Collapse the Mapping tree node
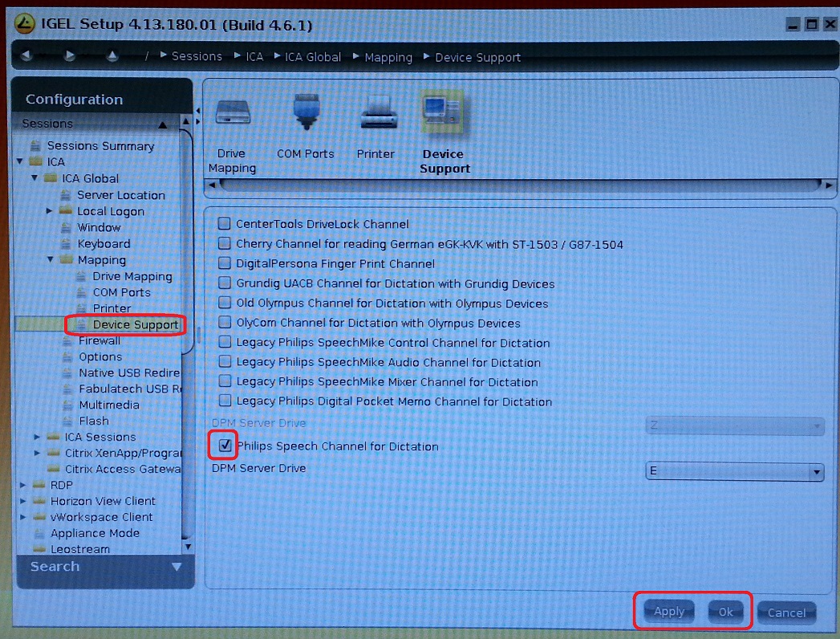The height and width of the screenshot is (639, 840). coord(50,259)
